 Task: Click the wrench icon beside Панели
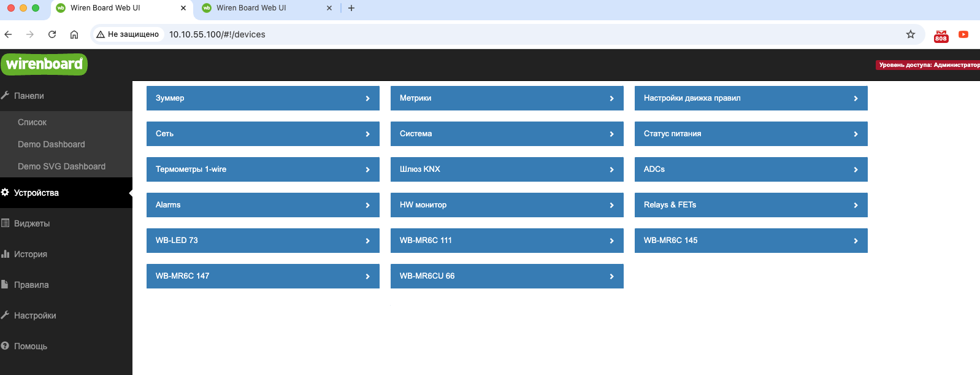(5, 96)
